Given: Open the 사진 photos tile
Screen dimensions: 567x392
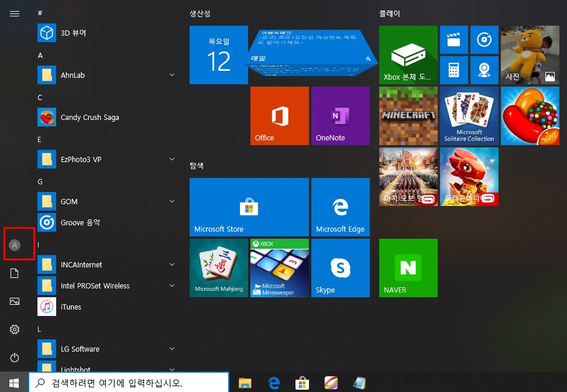Looking at the screenshot, I should point(530,55).
